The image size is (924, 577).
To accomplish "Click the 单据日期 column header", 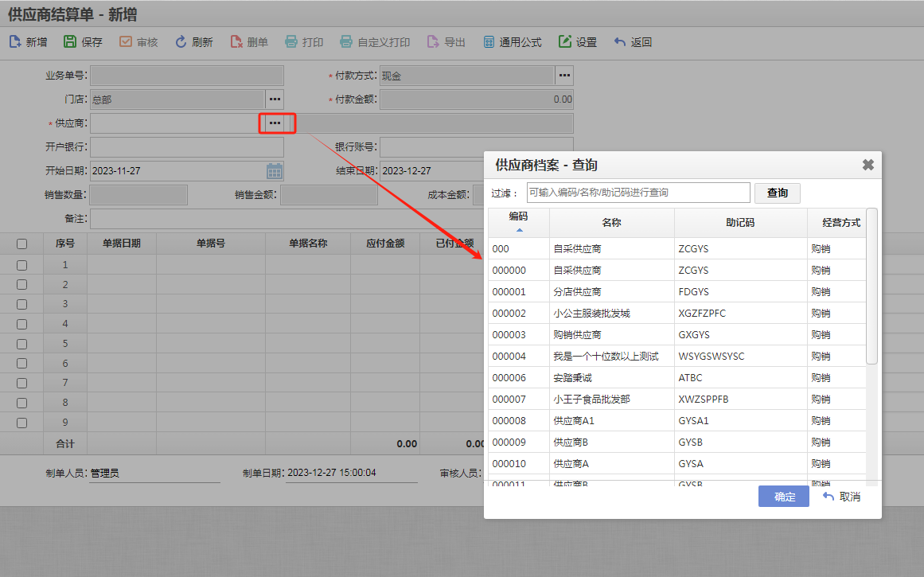I will 122,244.
